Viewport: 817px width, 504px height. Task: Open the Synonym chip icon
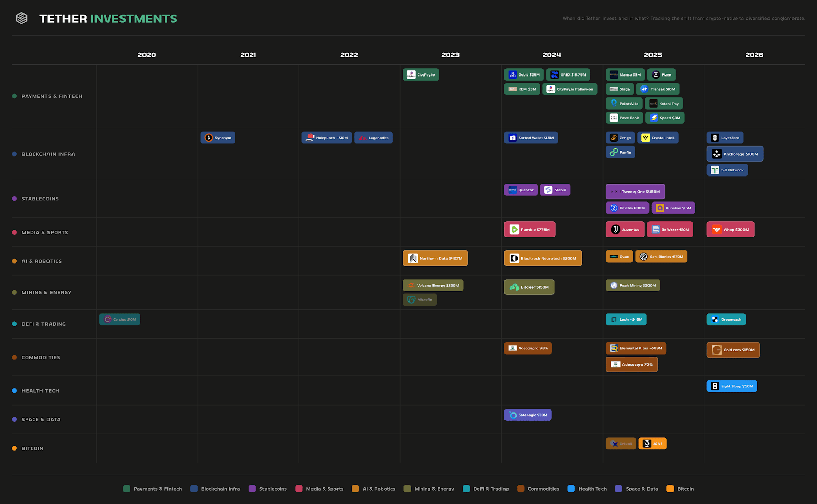click(209, 138)
